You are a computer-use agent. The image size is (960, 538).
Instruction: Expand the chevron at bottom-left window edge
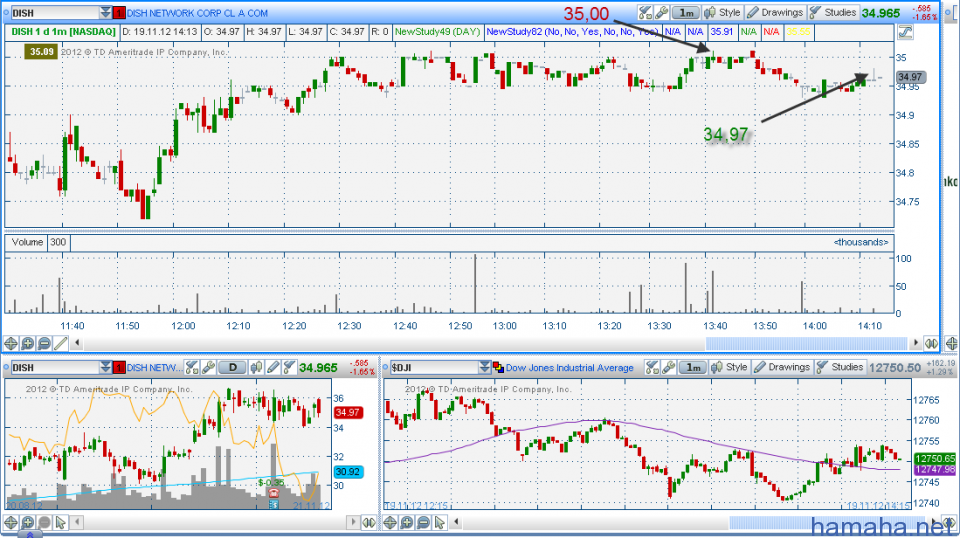29,534
